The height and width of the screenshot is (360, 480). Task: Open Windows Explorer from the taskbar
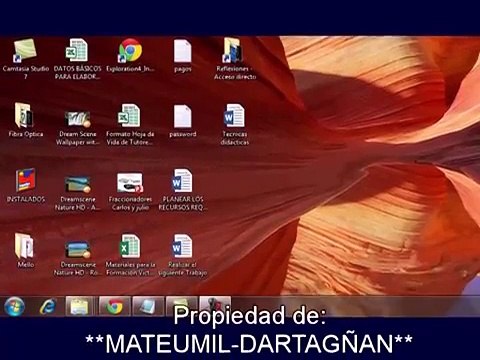(x=80, y=306)
